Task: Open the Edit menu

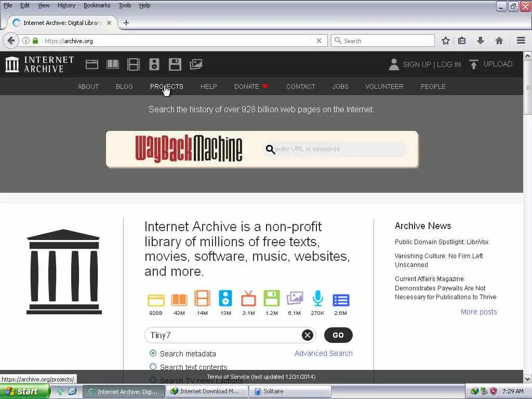Action: coord(25,5)
